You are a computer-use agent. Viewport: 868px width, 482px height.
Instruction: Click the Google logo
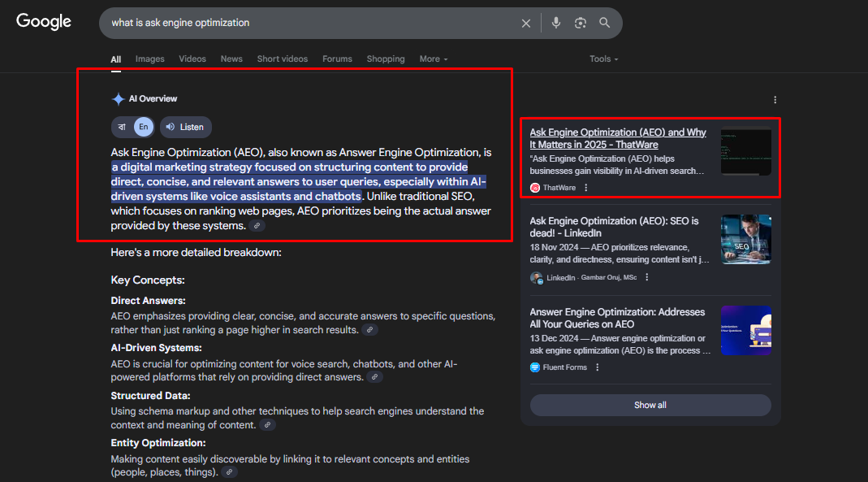pyautogui.click(x=44, y=22)
